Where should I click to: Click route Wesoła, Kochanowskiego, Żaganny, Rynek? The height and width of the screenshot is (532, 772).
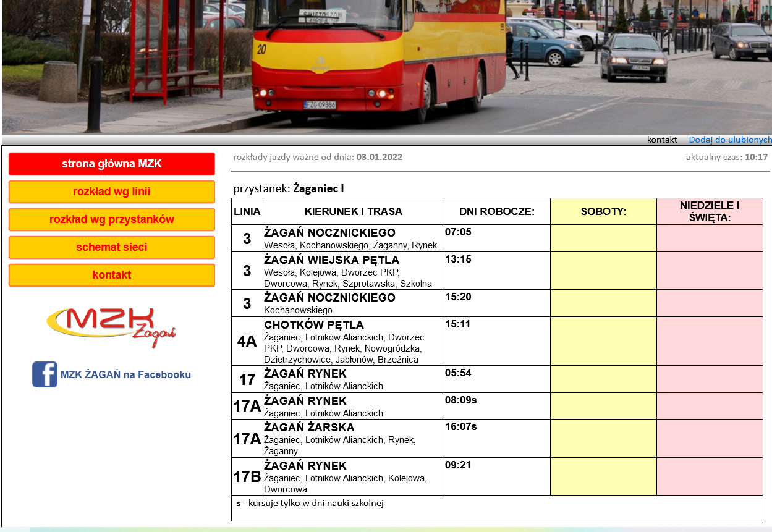coord(350,245)
